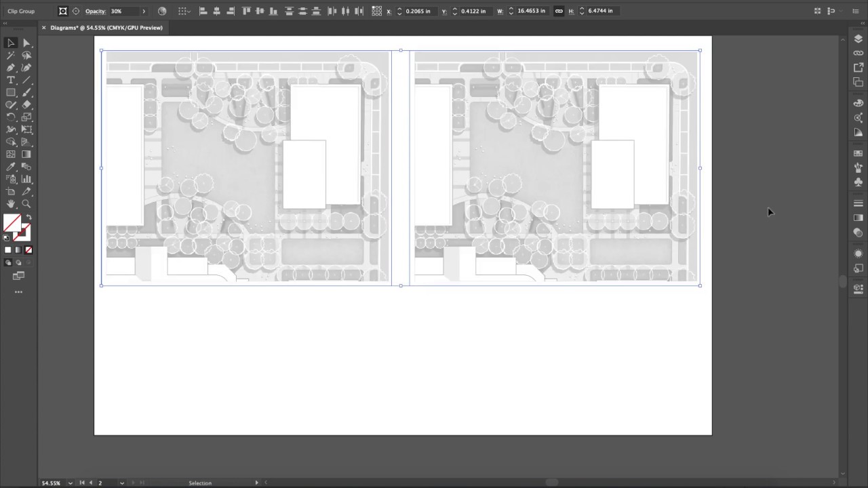The width and height of the screenshot is (868, 488).
Task: Select the Type tool
Action: point(11,80)
